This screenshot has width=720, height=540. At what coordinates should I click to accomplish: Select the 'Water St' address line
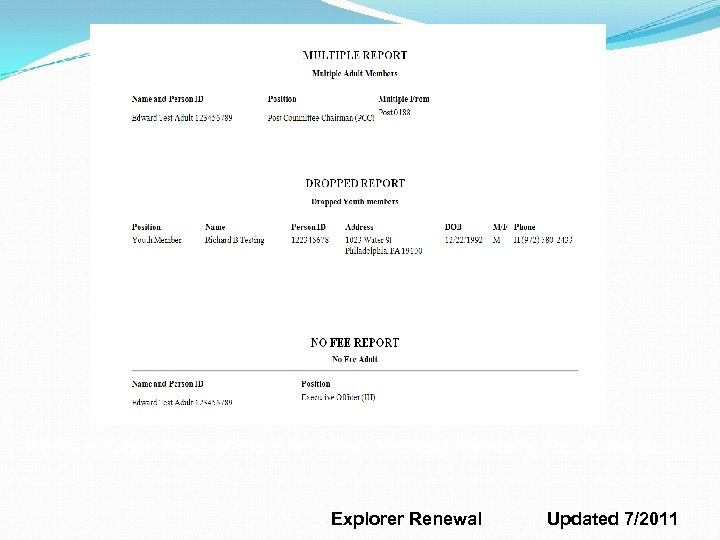click(x=368, y=240)
